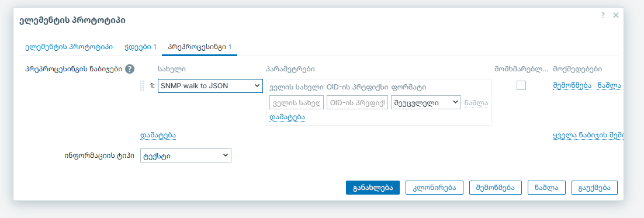Switch to the ჭდეები tab
The image size is (644, 218).
click(x=140, y=47)
